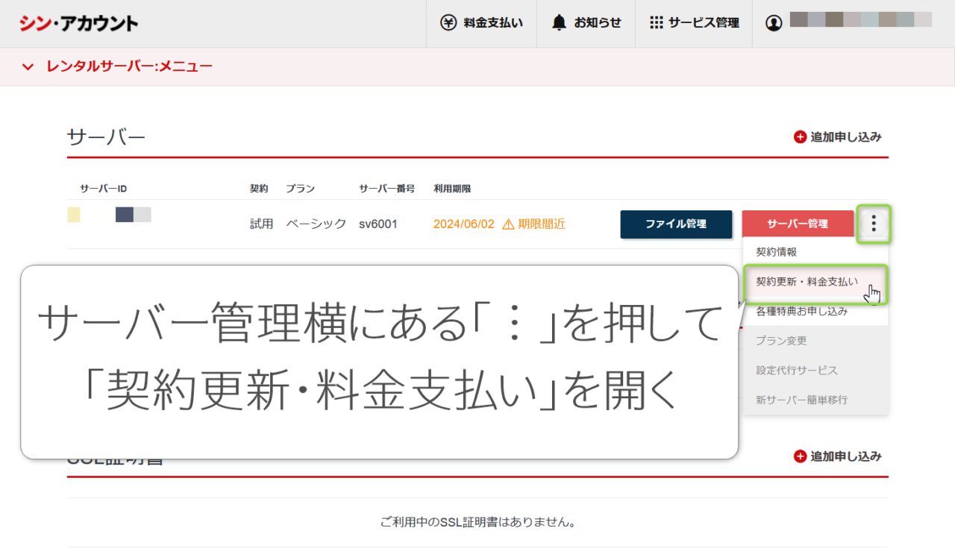
Task: Select 各種特典お申し込み menu entry
Action: pos(815,312)
